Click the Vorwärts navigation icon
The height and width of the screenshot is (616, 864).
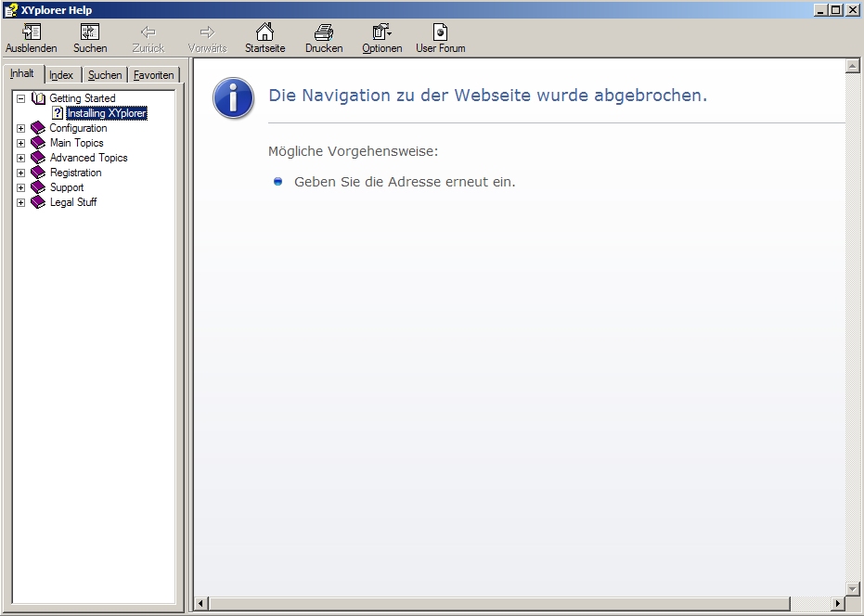tap(206, 32)
